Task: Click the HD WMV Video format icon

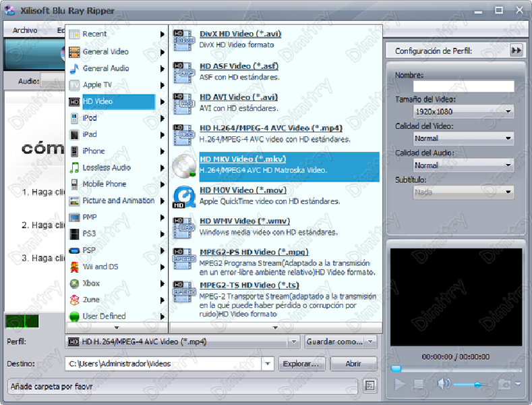Action: (184, 227)
